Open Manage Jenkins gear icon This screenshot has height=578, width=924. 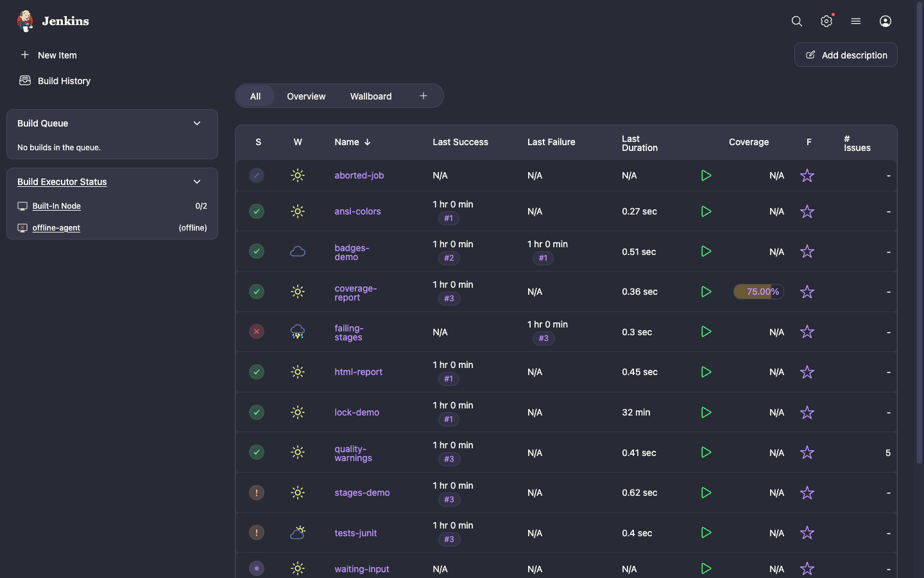point(826,21)
